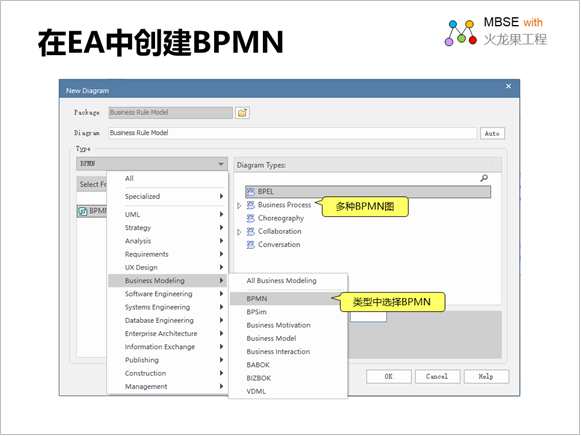Expand the Strategy submenu arrow
This screenshot has width=581, height=436.
click(x=221, y=228)
